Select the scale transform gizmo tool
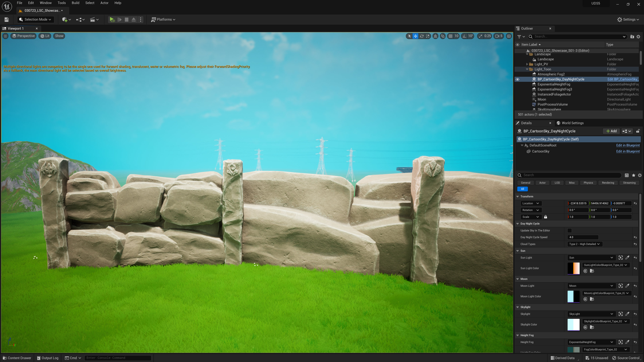This screenshot has width=644, height=362. pos(428,36)
